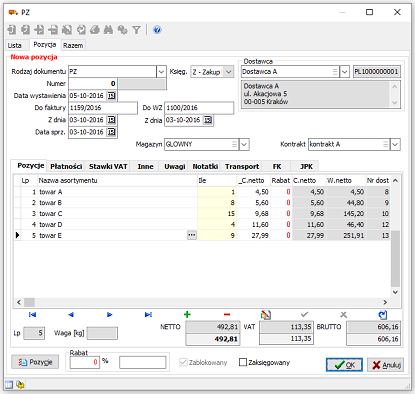This screenshot has height=394, width=415.
Task: Click the grey checkmark post icon
Action: tap(304, 314)
